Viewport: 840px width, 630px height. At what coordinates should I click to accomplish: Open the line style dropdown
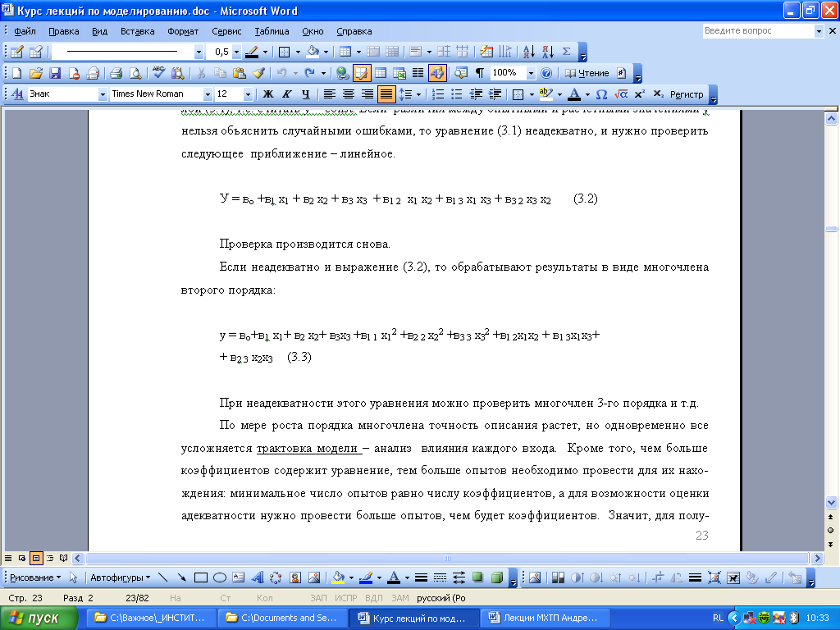point(199,52)
